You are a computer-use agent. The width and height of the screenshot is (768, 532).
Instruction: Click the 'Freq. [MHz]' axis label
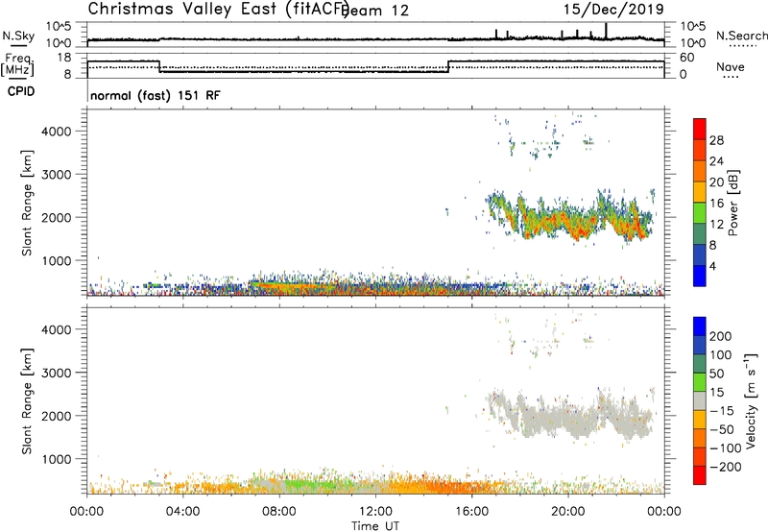pos(17,64)
